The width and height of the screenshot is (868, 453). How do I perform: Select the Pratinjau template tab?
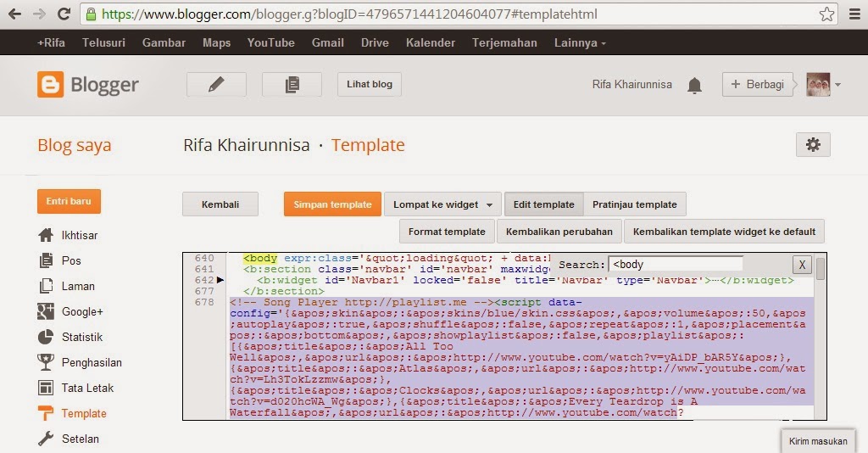tap(634, 204)
